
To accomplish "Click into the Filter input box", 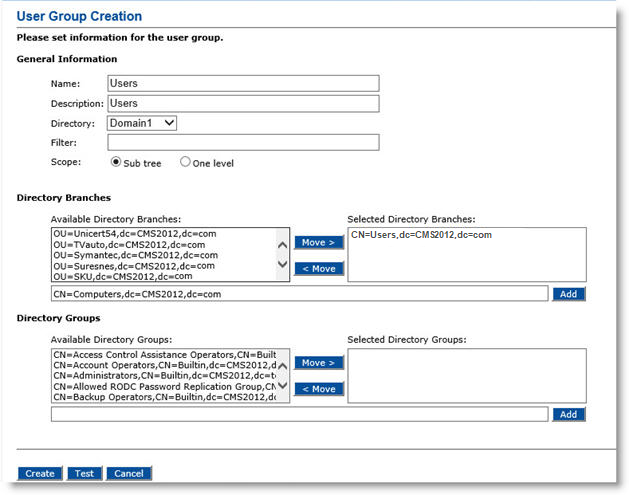I will pyautogui.click(x=243, y=142).
